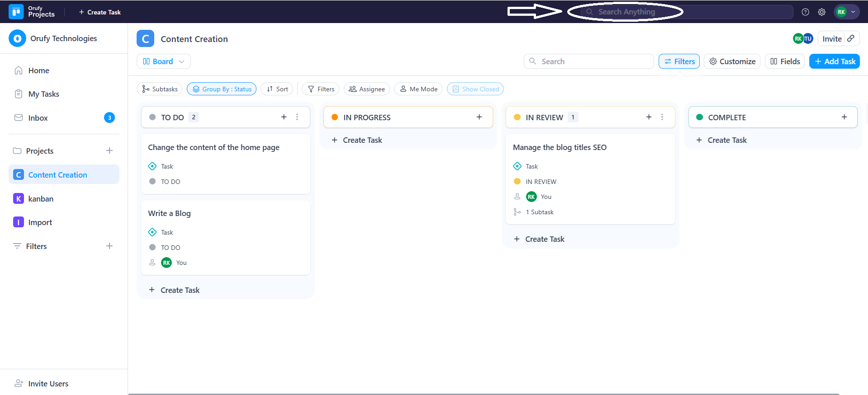Click plus icon in IN PROGRESS column header
The height and width of the screenshot is (395, 868).
click(479, 117)
